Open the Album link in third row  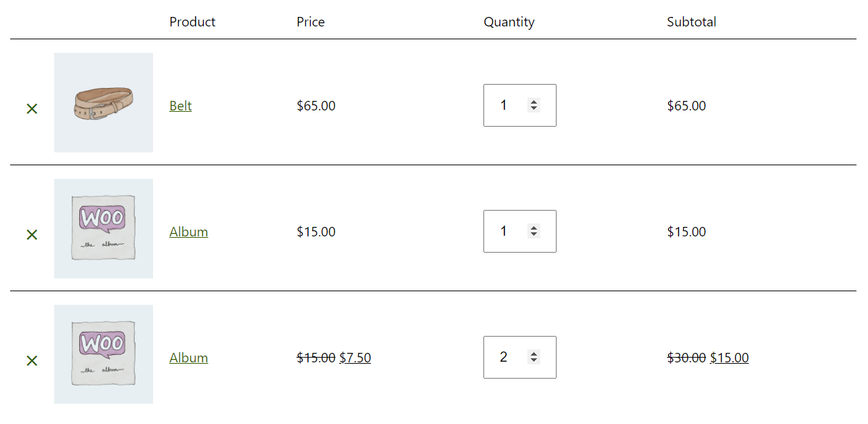(x=189, y=358)
